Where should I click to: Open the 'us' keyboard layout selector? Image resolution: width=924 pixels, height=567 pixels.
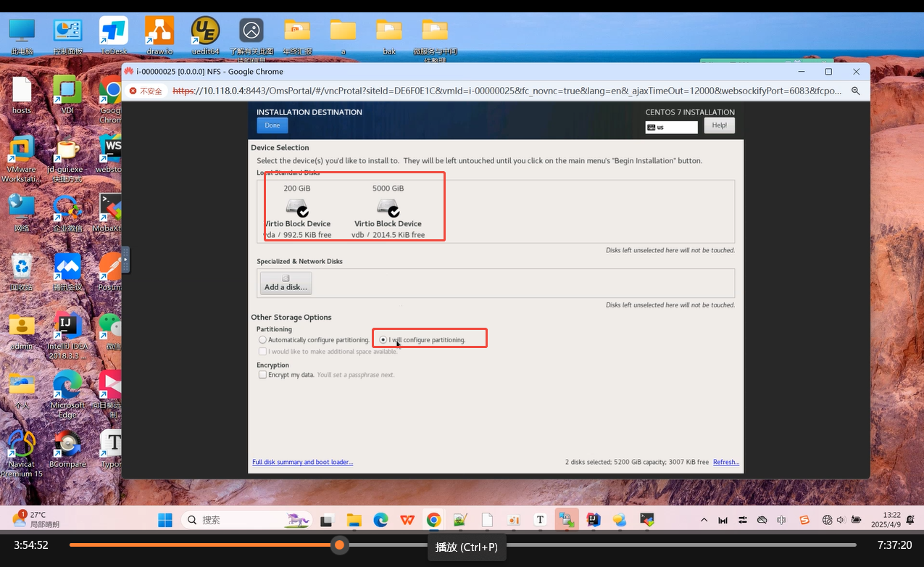click(671, 127)
